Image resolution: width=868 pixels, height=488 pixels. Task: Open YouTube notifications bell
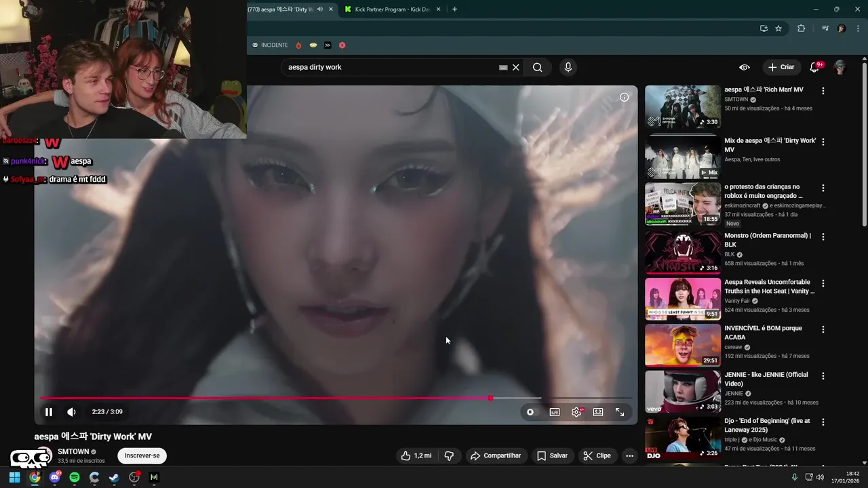[816, 67]
